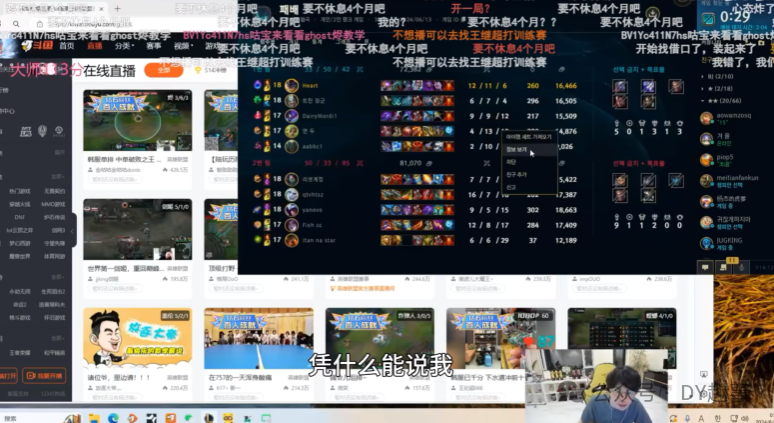Screen dimensions: 774x423
Task: Open the Dota2 icon in Douyu sidebar
Action: point(59,131)
